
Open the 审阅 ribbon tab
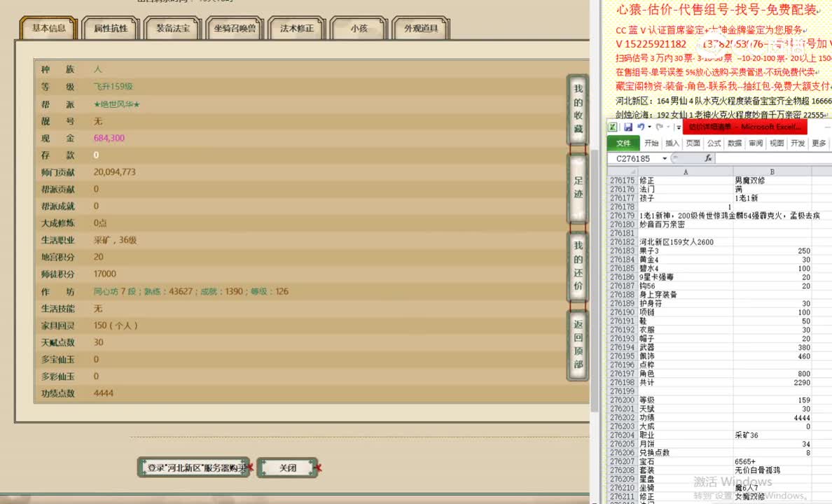pyautogui.click(x=756, y=143)
